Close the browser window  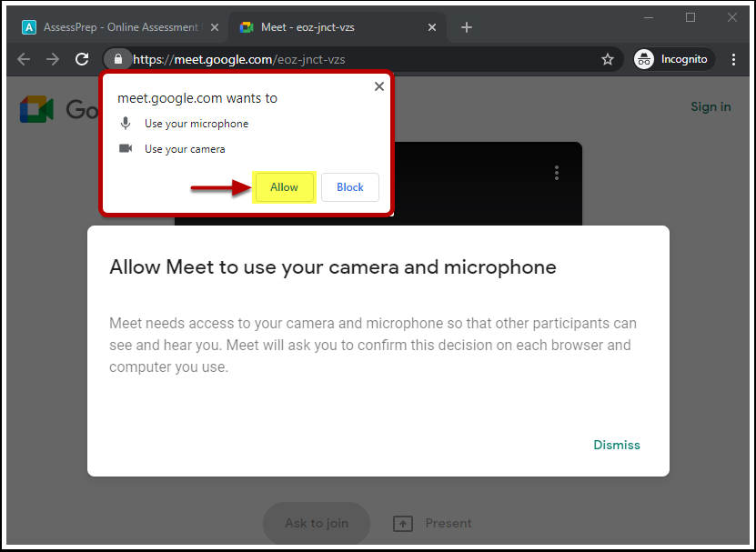[732, 18]
